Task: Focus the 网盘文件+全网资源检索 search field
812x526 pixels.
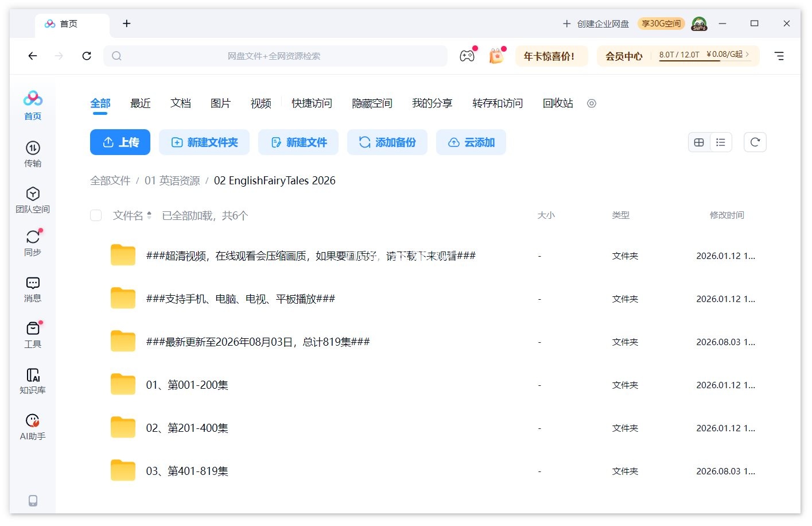Action: [275, 56]
